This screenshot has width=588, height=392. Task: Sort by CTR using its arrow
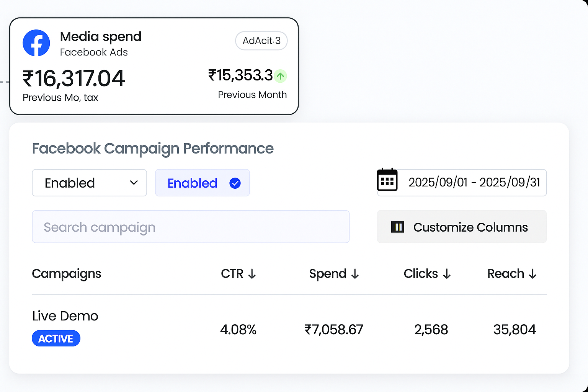[252, 274]
